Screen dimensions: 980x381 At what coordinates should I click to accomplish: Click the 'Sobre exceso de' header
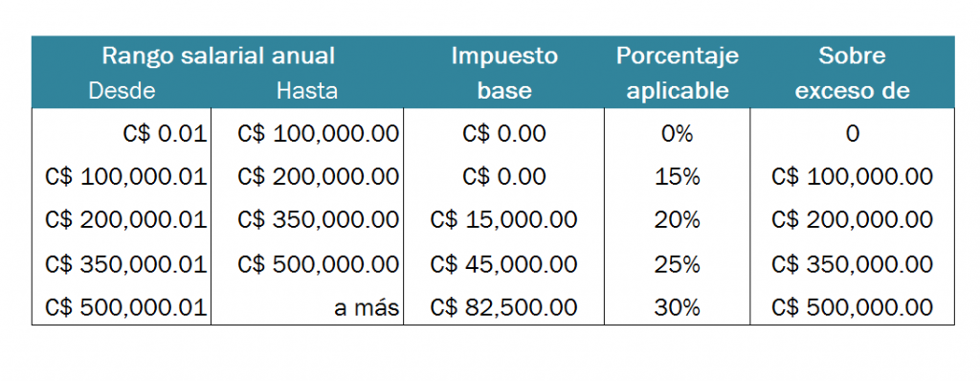tap(852, 73)
